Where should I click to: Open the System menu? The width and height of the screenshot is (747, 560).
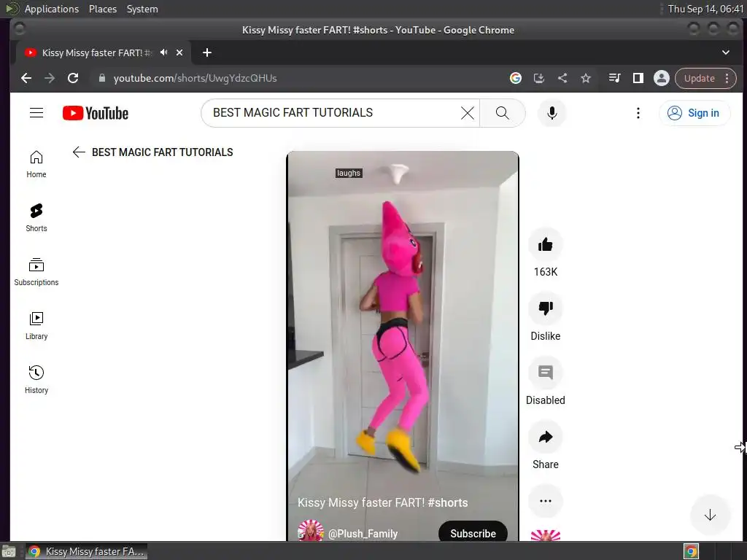pyautogui.click(x=142, y=9)
